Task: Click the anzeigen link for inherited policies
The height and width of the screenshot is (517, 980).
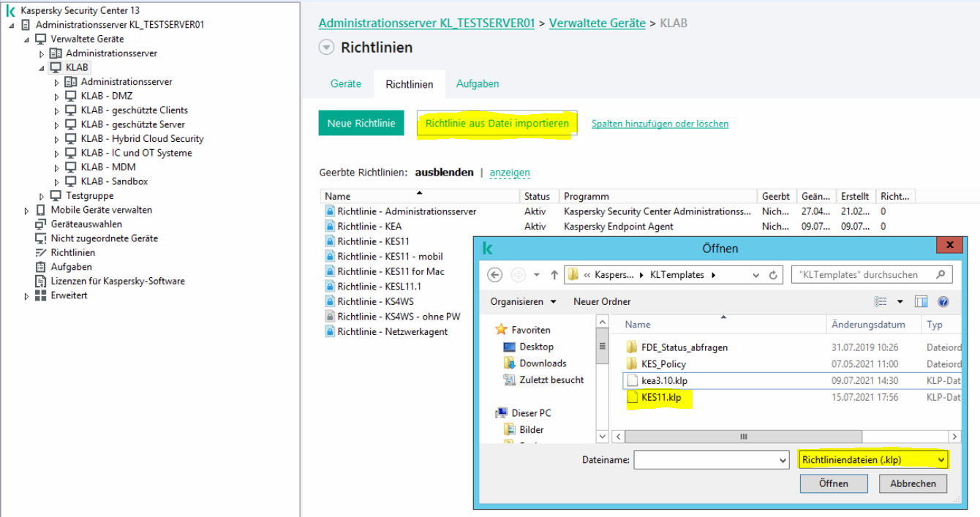Action: coord(510,173)
